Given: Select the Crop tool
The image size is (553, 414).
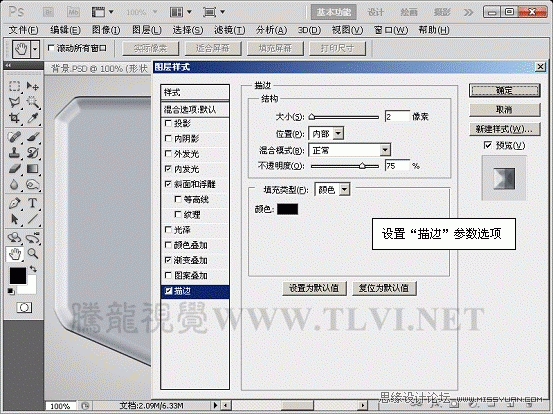Looking at the screenshot, I should coord(14,118).
